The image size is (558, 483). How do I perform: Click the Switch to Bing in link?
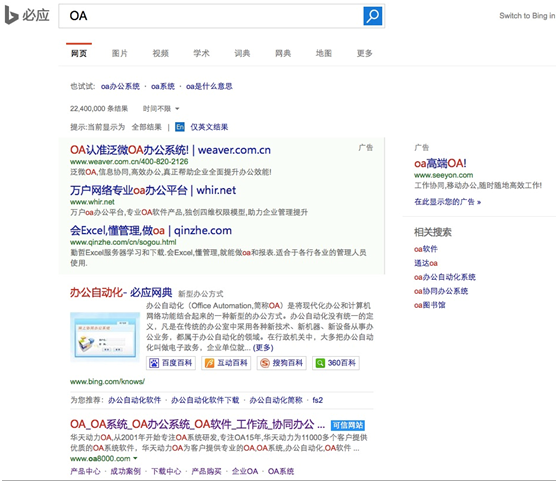click(x=527, y=16)
